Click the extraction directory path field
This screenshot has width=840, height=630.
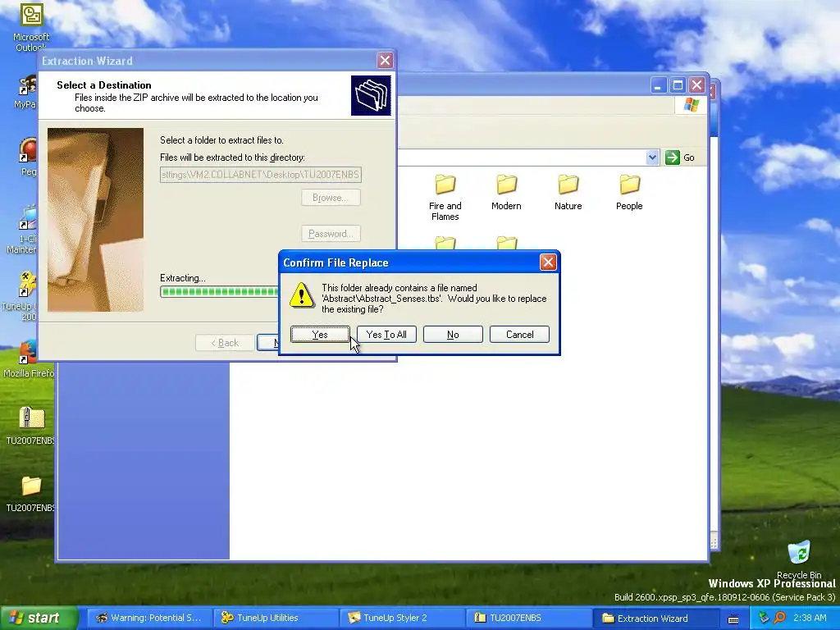(x=260, y=175)
